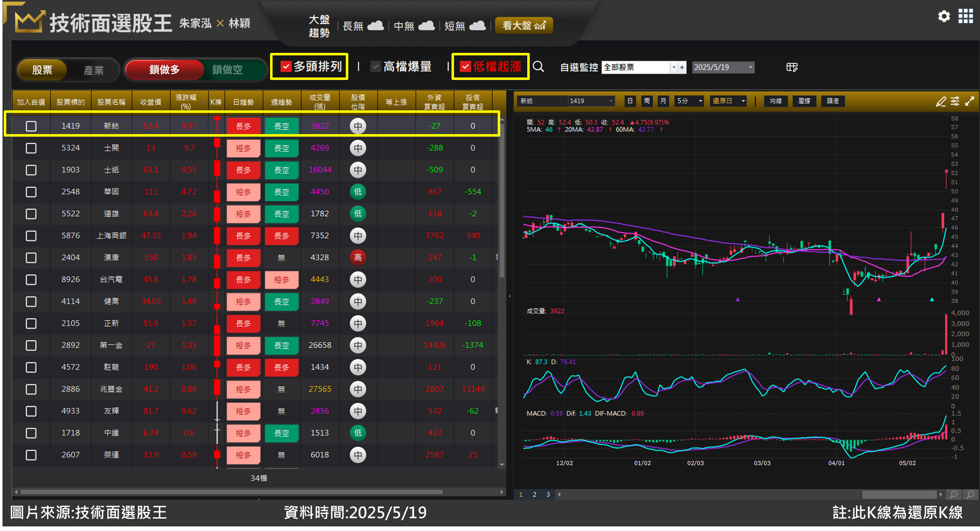The image size is (980, 531).
Task: Check the watchlist box for 1419 新紡
Action: pyautogui.click(x=31, y=126)
